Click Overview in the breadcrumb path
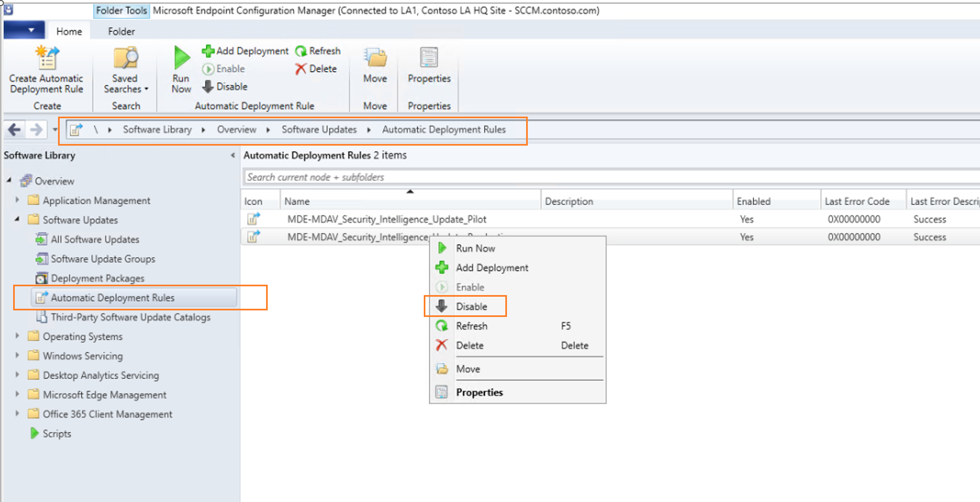 point(237,130)
